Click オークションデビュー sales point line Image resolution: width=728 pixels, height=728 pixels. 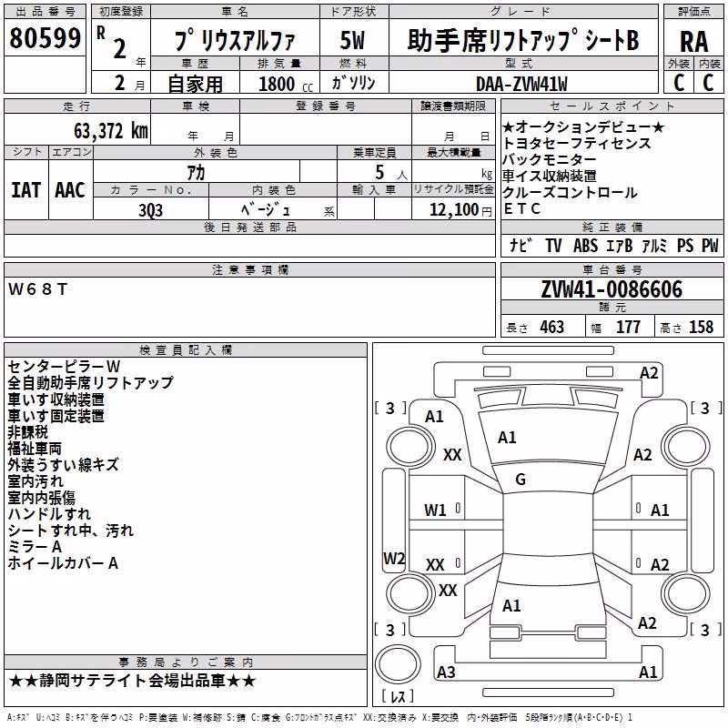tap(583, 126)
